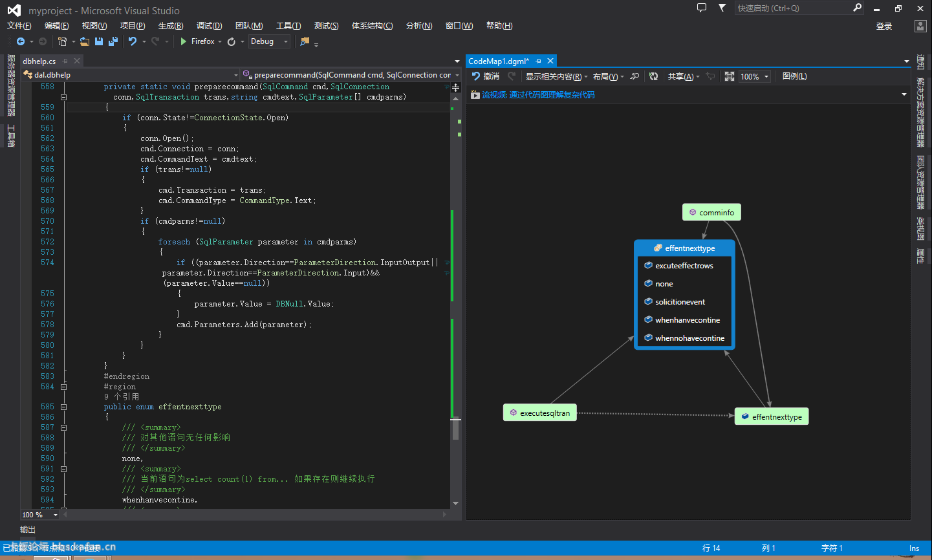Open the 工具箱 toolbox side tab
Viewport: 932px width, 560px height.
pyautogui.click(x=11, y=136)
